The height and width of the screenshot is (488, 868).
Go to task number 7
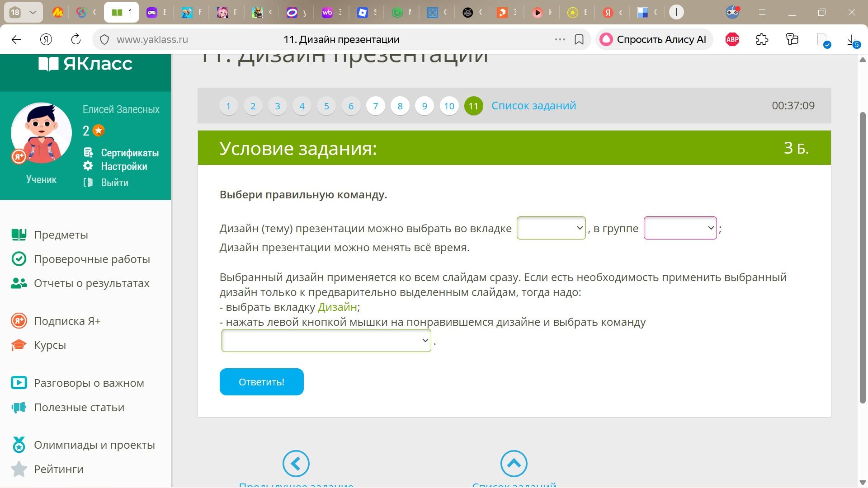(375, 106)
